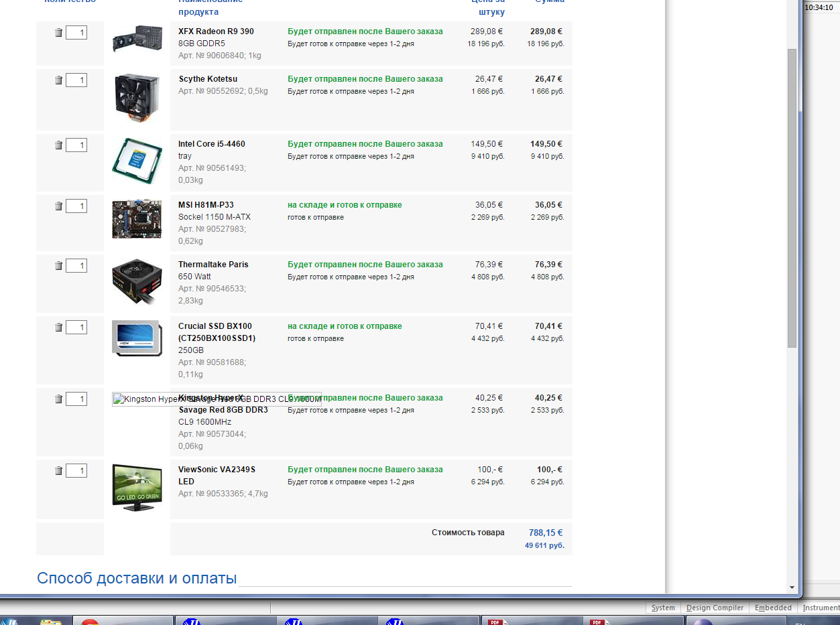The image size is (840, 625).
Task: Click 'Способ доставки и оплаты' heading
Action: (x=137, y=578)
